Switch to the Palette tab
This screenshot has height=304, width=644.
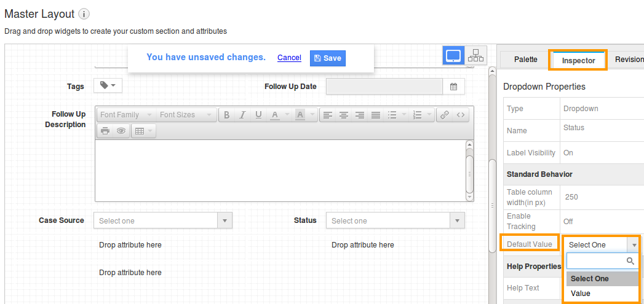click(525, 60)
